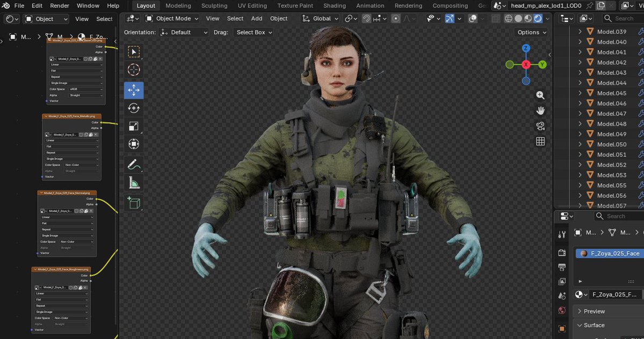The image size is (644, 339).
Task: Open the Object properties tab (orange square)
Action: point(562,328)
